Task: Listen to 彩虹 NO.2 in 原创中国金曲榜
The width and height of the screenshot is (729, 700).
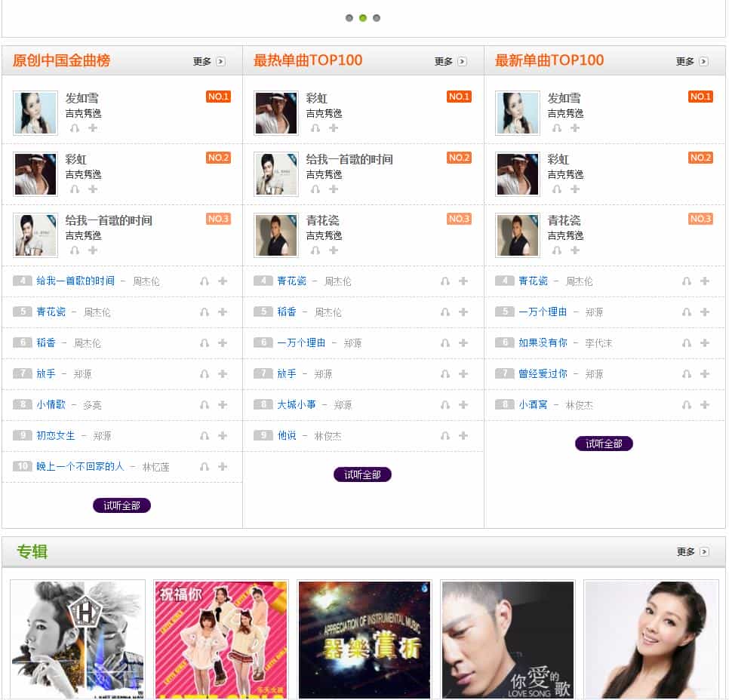Action: click(75, 189)
